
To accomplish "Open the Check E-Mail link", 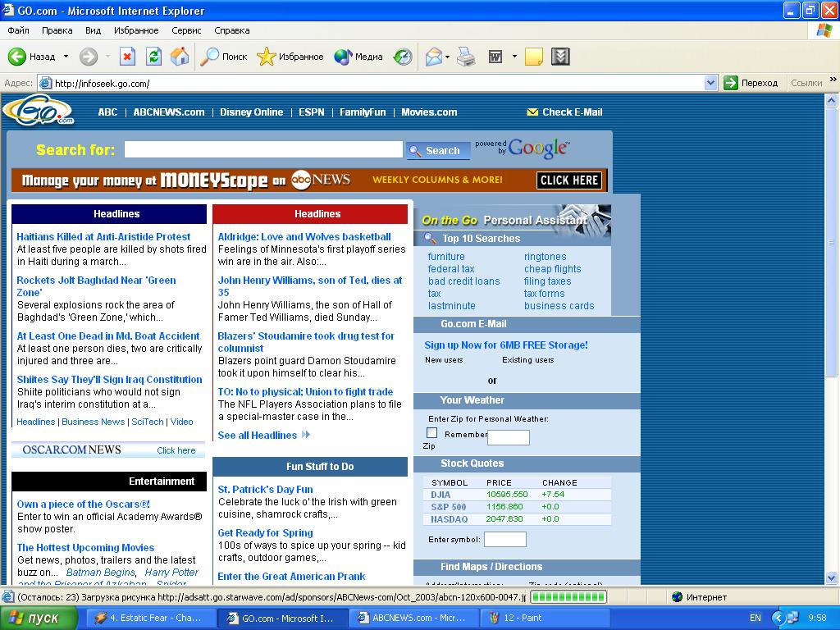I will [x=572, y=112].
